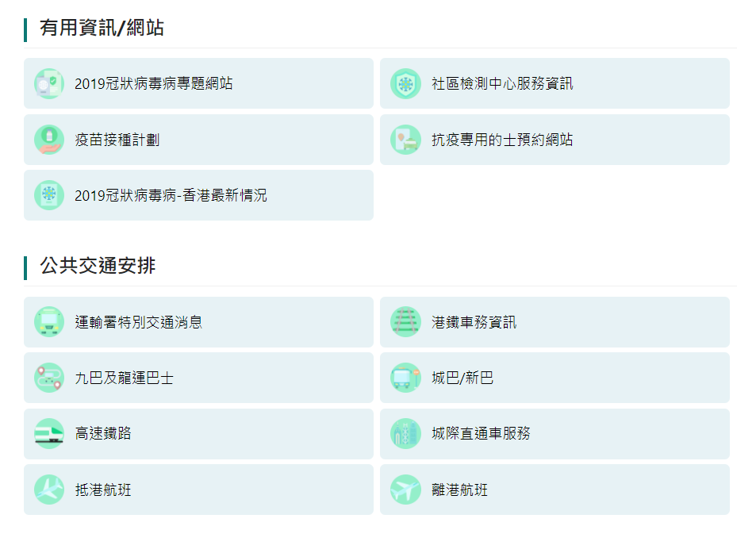Open the 港鐵車務資訊 text link
The width and height of the screenshot is (756, 553).
click(474, 322)
